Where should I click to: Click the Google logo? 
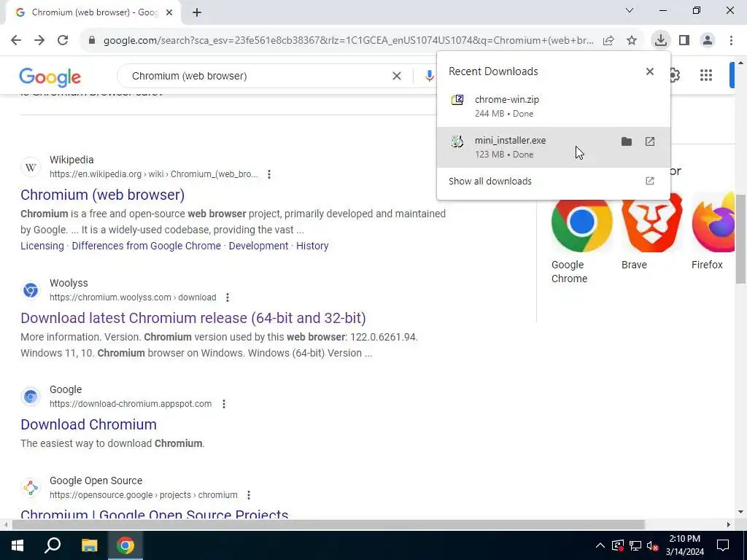(50, 77)
